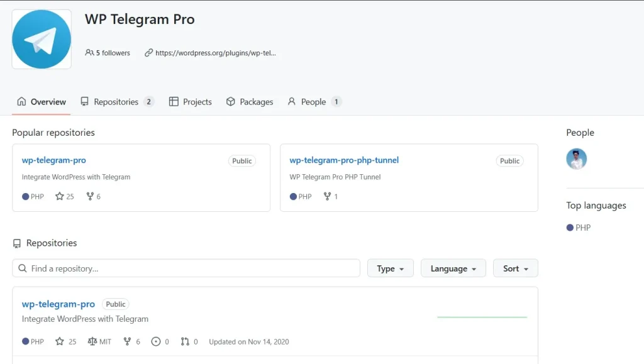This screenshot has height=364, width=644.
Task: Click the package cube icon in the Packages tab
Action: tap(230, 101)
